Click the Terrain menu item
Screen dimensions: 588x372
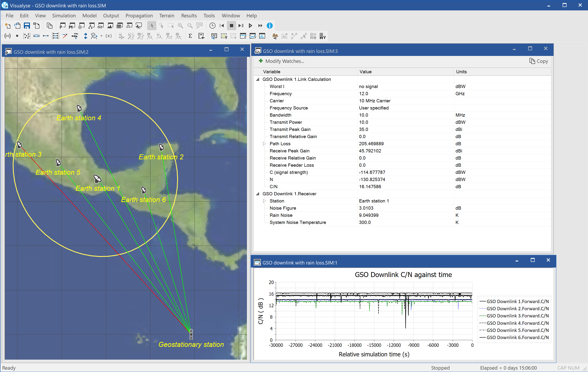pyautogui.click(x=166, y=15)
